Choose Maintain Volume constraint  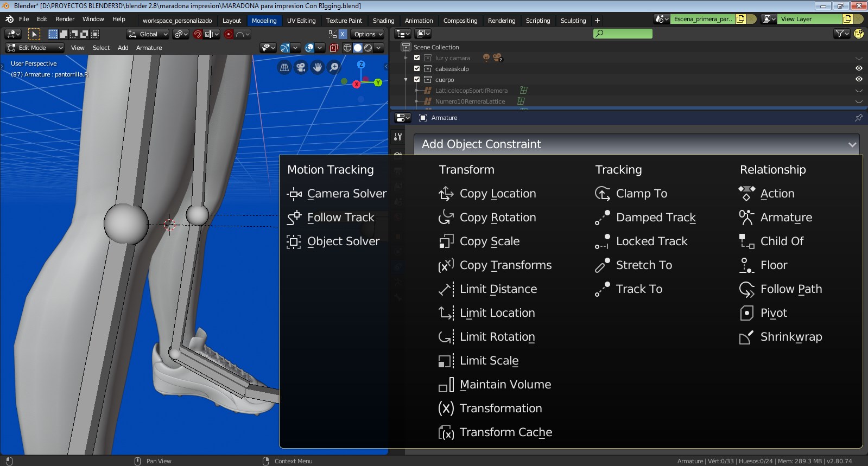point(495,385)
